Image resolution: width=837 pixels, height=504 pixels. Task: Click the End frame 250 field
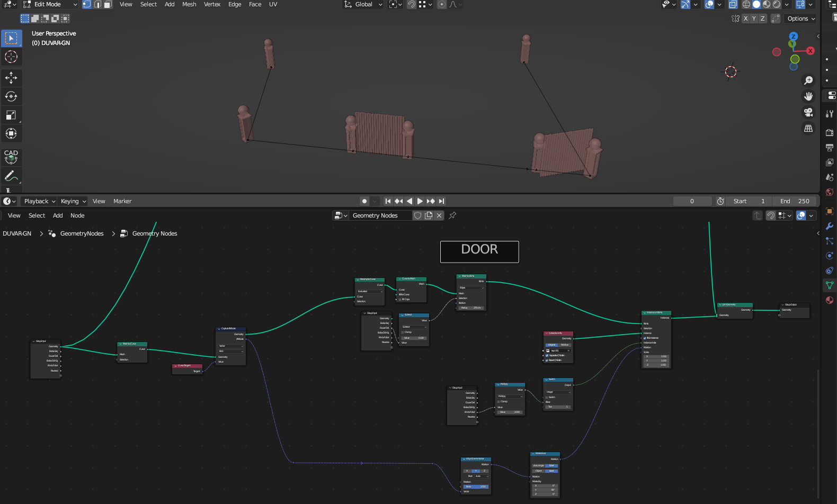point(795,201)
